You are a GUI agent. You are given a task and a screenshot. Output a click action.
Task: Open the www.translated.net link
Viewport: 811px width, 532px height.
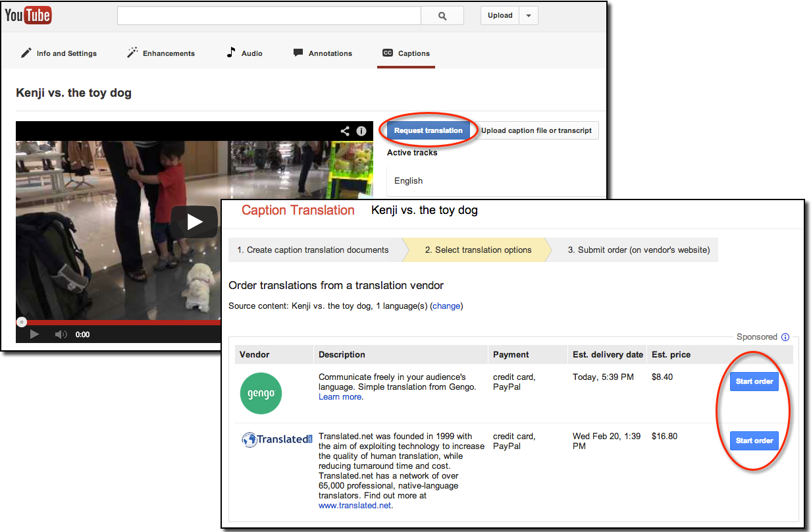click(x=355, y=506)
